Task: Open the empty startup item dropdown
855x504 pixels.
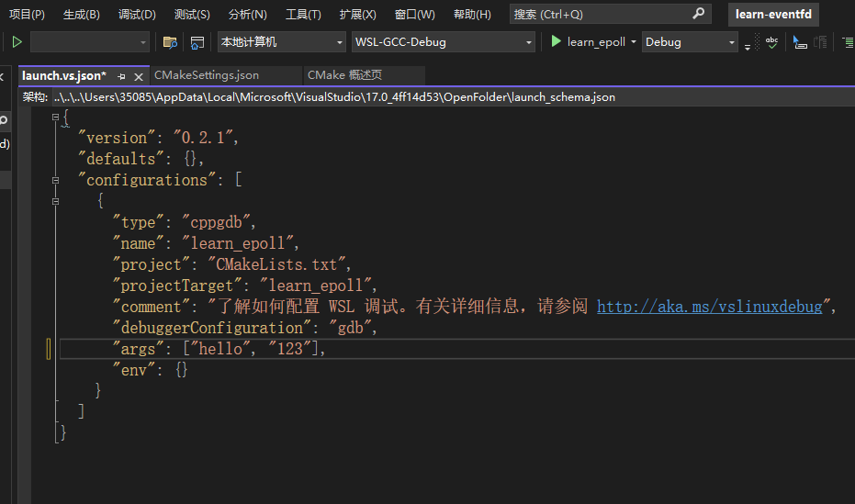Action: tap(90, 42)
